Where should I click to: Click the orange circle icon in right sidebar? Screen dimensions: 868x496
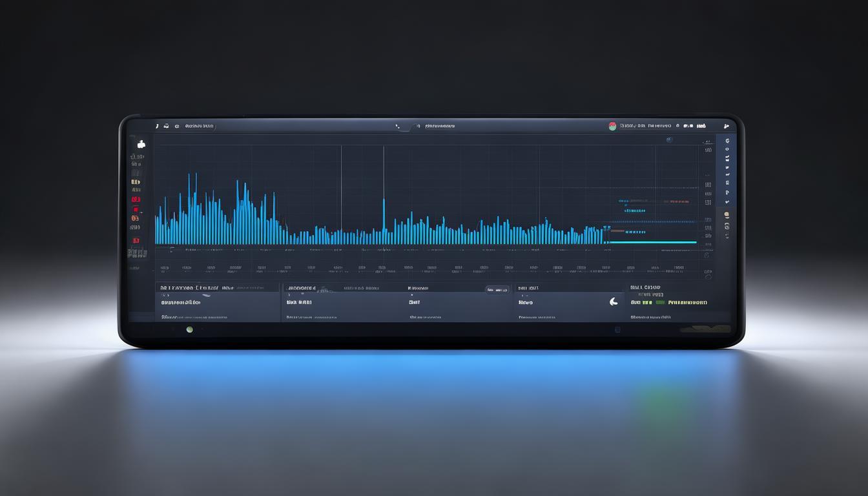(x=727, y=214)
